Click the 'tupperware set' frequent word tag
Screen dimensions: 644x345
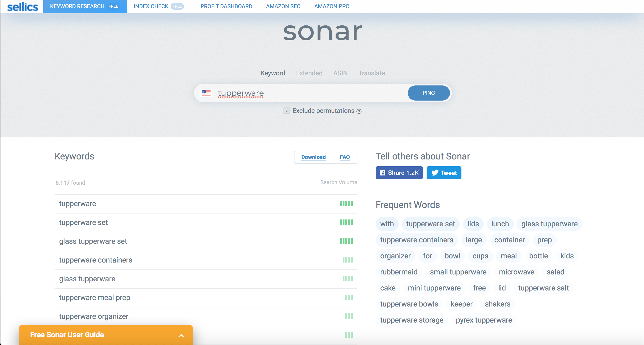coord(430,224)
